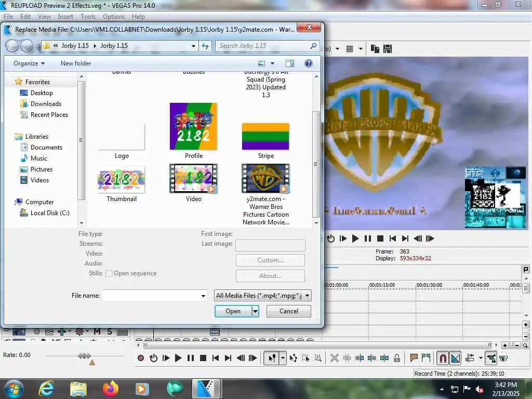
Task: Click the playback Rate slider handle
Action: [x=84, y=356]
